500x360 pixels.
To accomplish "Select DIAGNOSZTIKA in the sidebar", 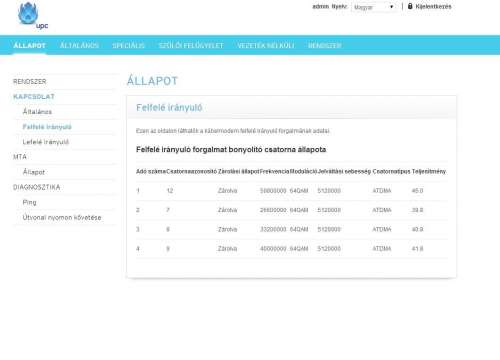I will pyautogui.click(x=37, y=187).
